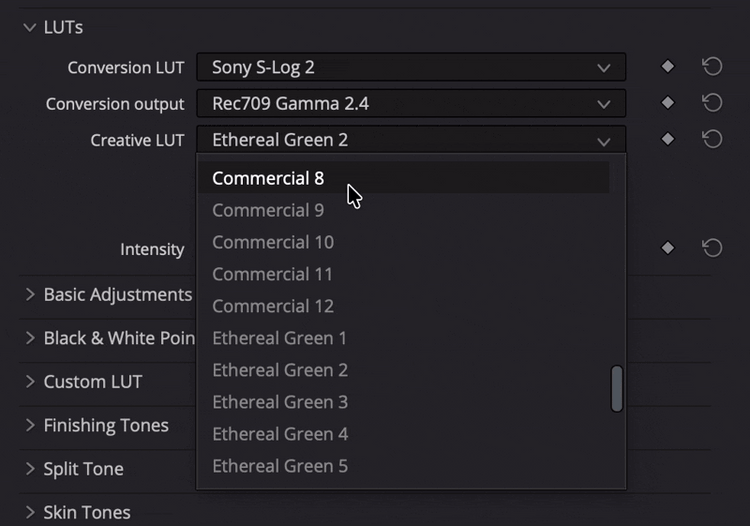This screenshot has height=526, width=750.
Task: Select Commercial 8 from the list
Action: [x=404, y=178]
